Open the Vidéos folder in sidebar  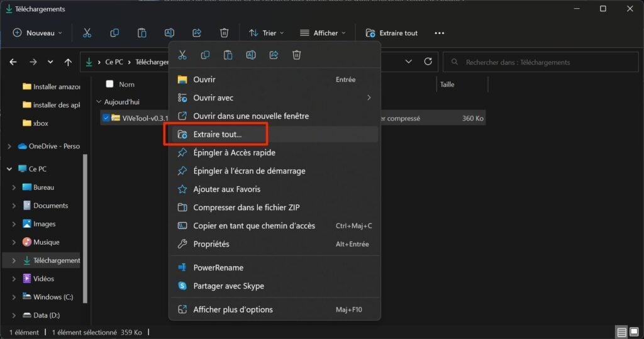pyautogui.click(x=38, y=279)
